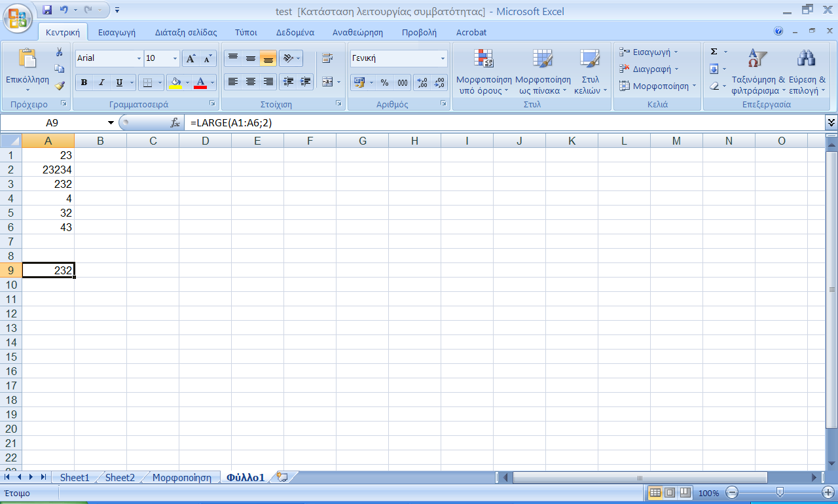Open the font size 10 dropdown
The image size is (838, 504).
pyautogui.click(x=175, y=58)
